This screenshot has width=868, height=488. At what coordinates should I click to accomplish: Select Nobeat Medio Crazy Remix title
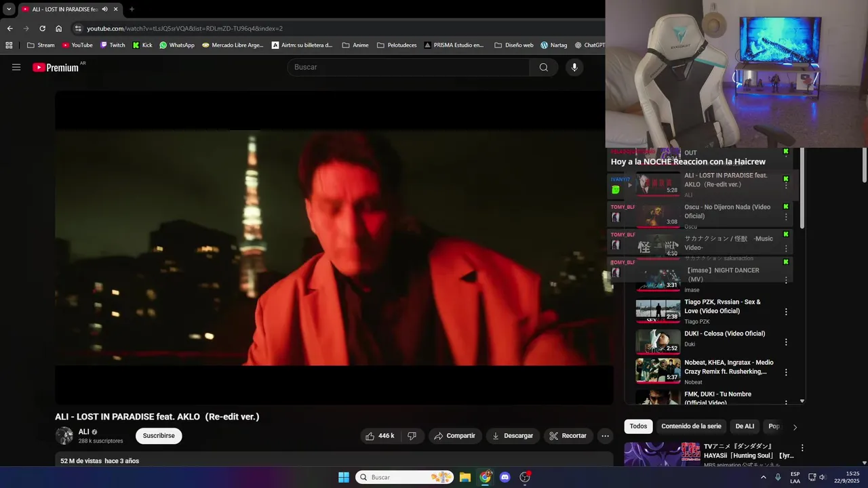(x=729, y=367)
